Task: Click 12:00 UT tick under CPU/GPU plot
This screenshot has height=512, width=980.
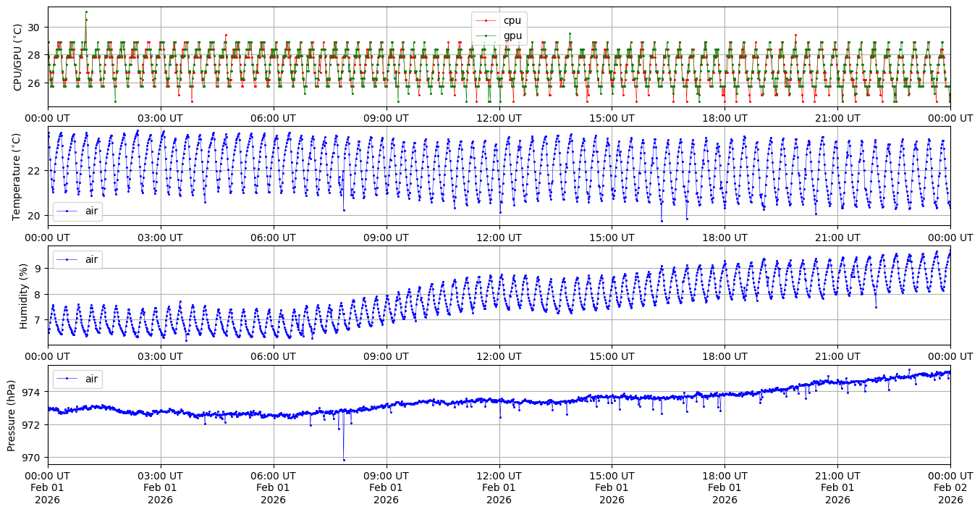Action: [499, 117]
